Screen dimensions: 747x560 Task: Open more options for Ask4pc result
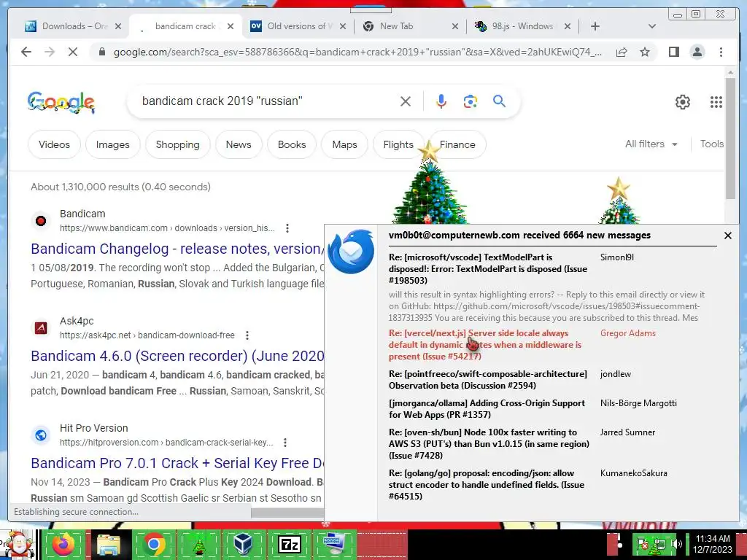point(247,335)
